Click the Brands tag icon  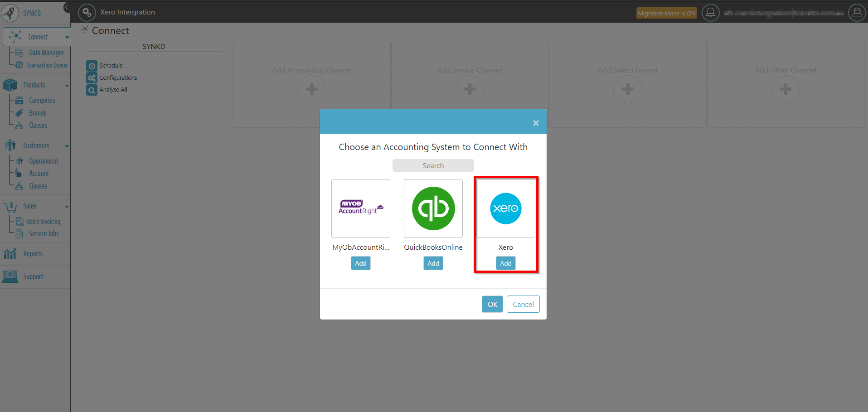19,113
